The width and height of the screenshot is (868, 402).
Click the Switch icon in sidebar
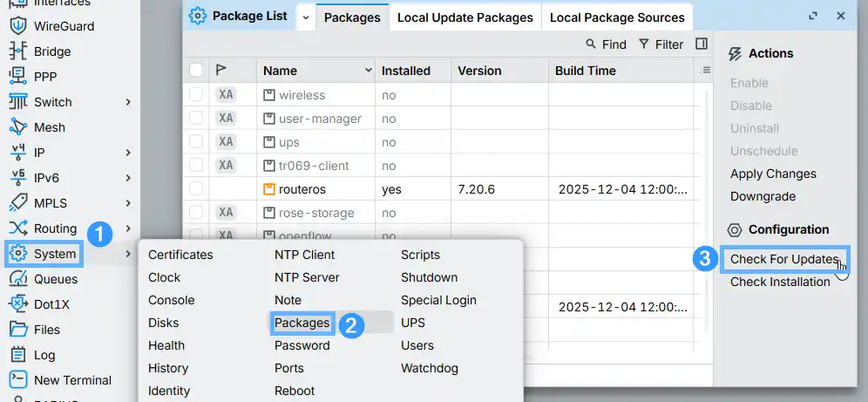click(18, 102)
